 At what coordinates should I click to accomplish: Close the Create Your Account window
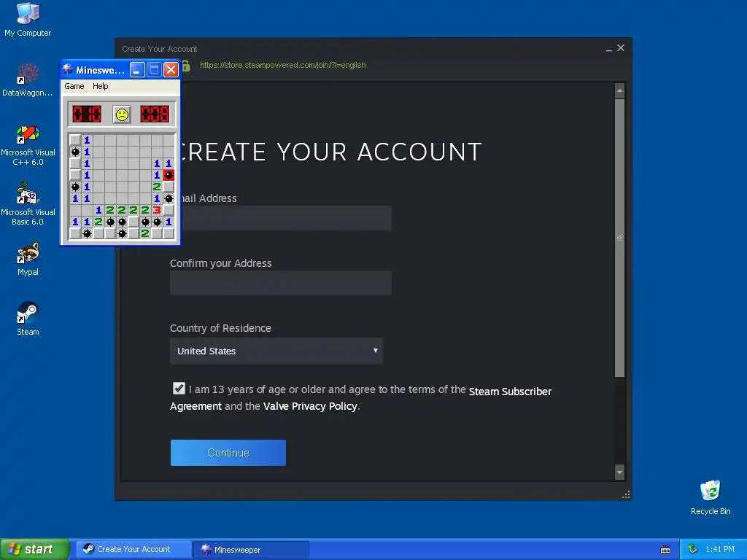pyautogui.click(x=621, y=47)
